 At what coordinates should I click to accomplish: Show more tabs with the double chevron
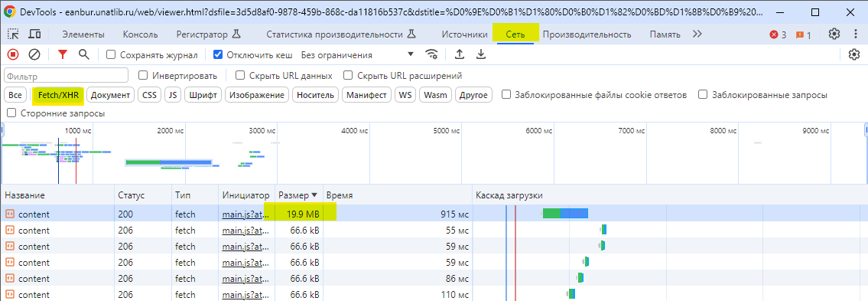(x=697, y=34)
